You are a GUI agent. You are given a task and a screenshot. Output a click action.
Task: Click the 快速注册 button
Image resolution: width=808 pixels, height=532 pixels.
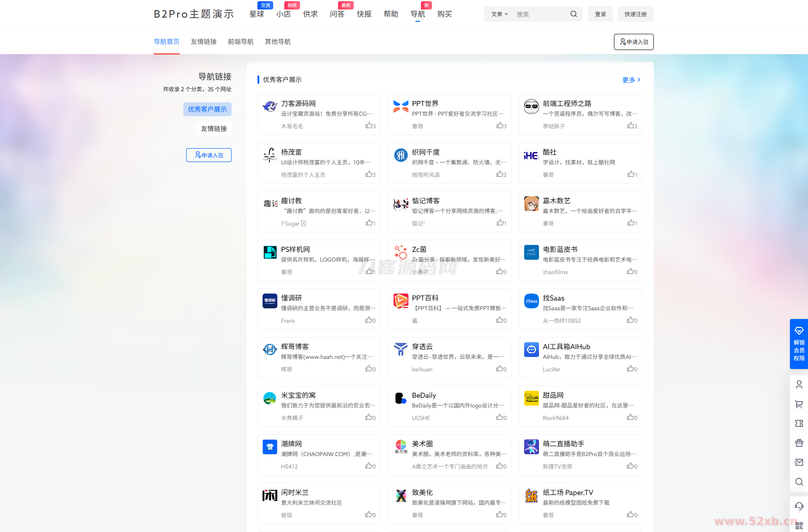click(x=635, y=14)
